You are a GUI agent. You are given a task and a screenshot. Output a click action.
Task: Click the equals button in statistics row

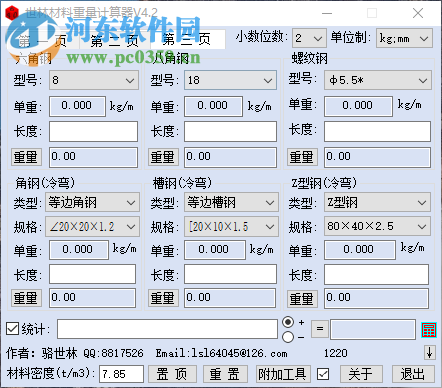(320, 329)
